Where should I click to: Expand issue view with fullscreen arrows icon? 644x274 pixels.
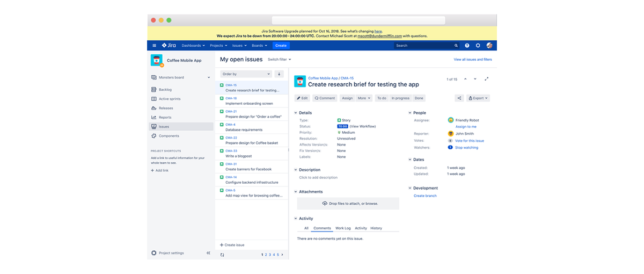click(x=487, y=79)
